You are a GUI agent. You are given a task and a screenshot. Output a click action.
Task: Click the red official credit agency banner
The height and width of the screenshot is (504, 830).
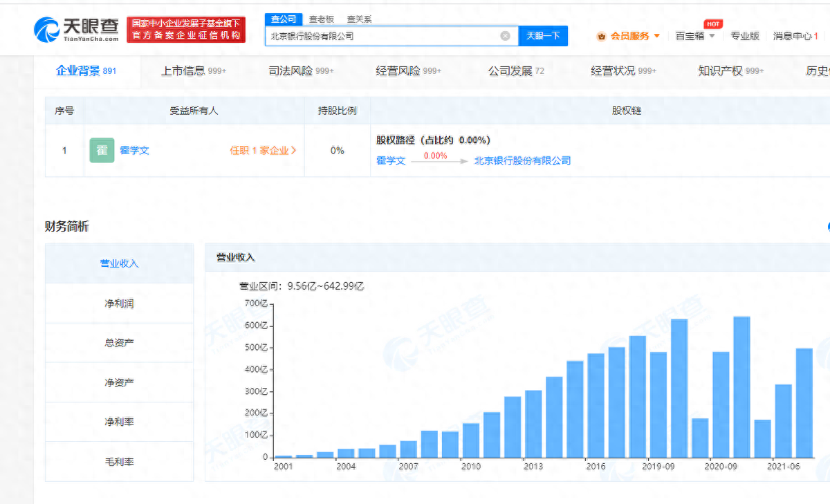186,30
